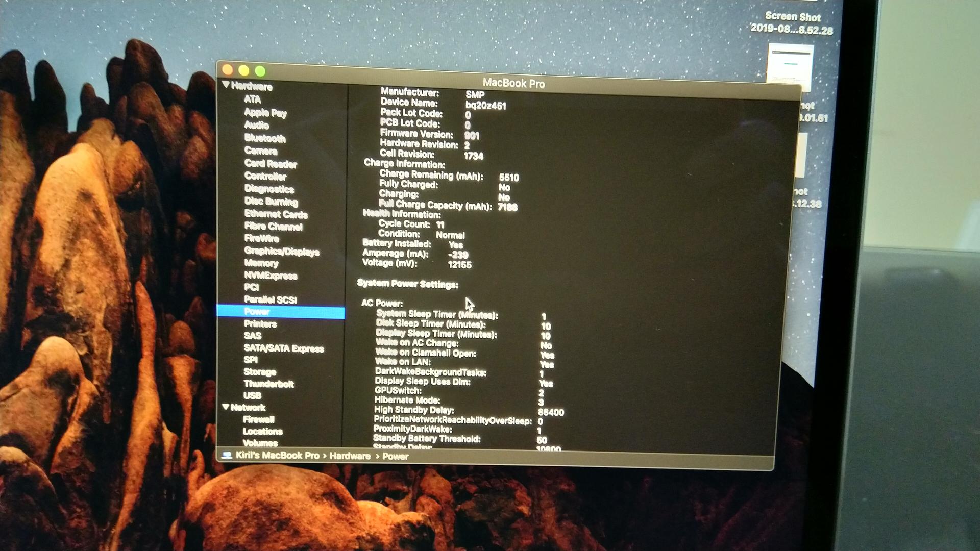Select the Amperage value -239
This screenshot has width=980, height=551.
[x=458, y=255]
